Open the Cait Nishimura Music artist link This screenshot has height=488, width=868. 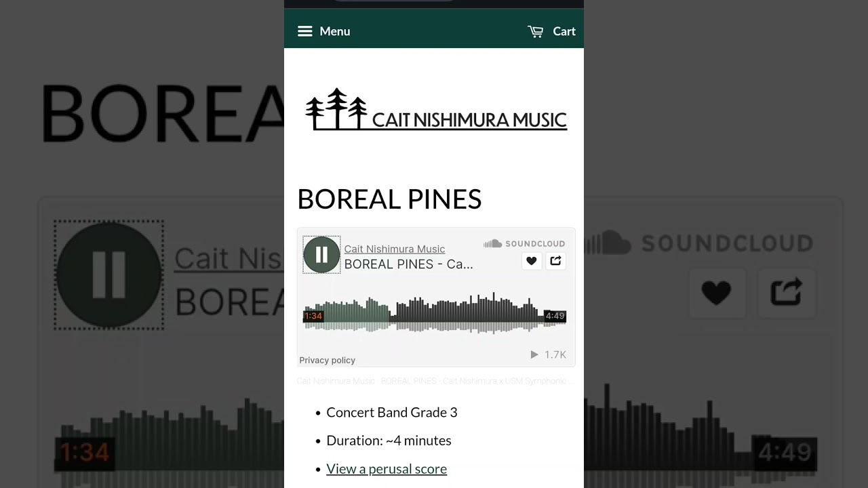point(395,249)
